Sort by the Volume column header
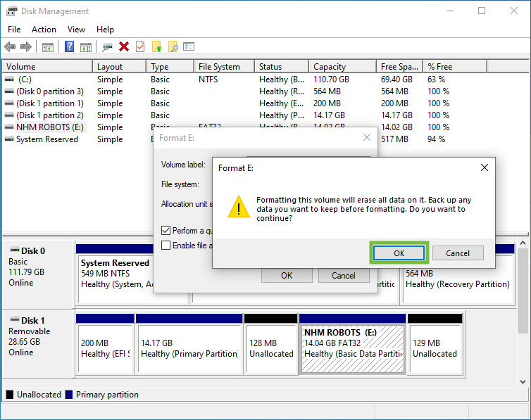The image size is (531, 420). [47, 67]
